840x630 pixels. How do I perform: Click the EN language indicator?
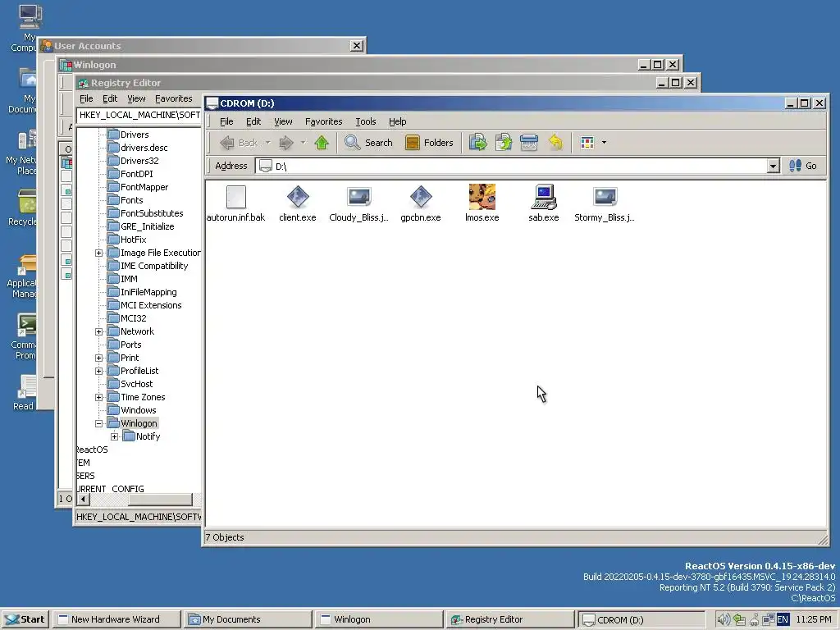point(783,619)
